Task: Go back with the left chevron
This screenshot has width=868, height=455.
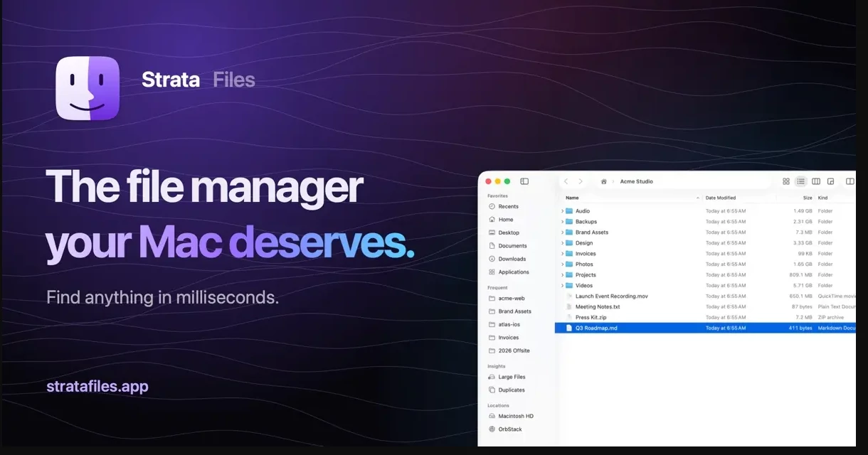Action: click(566, 181)
